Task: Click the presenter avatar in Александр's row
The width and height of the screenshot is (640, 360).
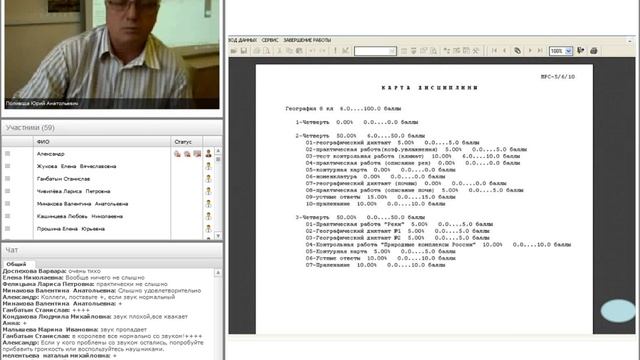Action: (209, 154)
